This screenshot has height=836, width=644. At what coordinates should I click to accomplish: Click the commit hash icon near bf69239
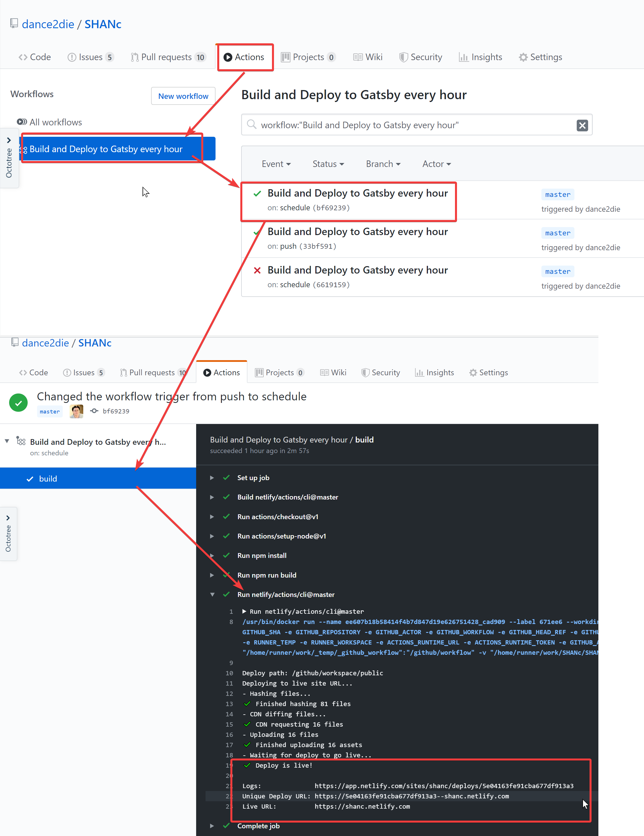pos(94,411)
